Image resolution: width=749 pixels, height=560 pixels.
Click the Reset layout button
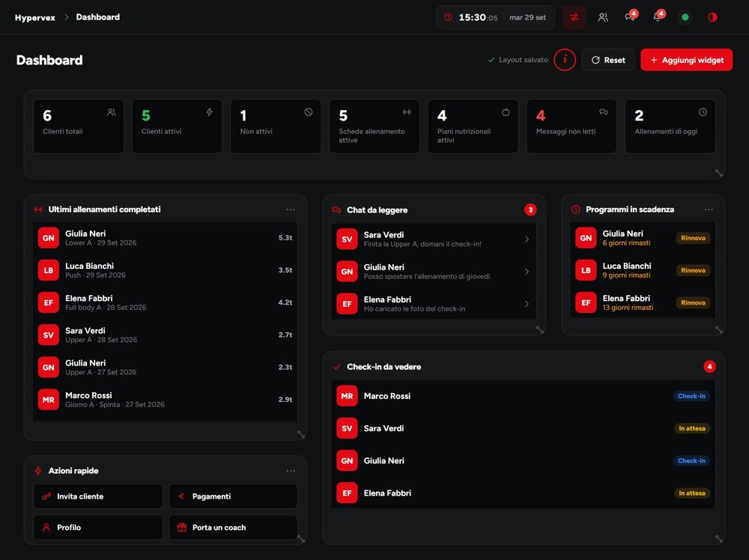[608, 60]
